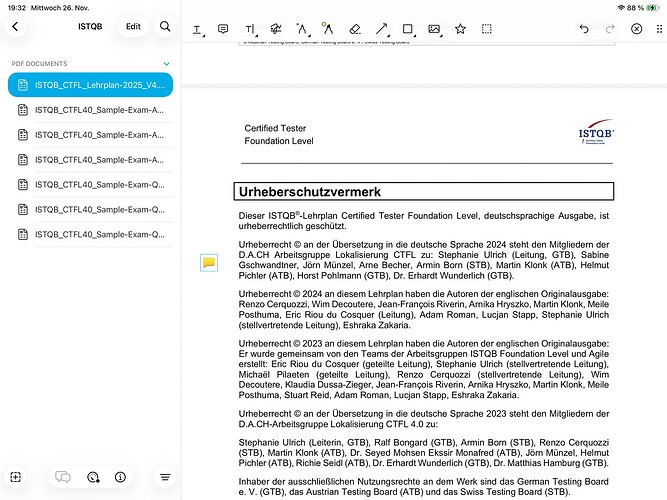
Task: Choose the comment note tool
Action: click(223, 29)
